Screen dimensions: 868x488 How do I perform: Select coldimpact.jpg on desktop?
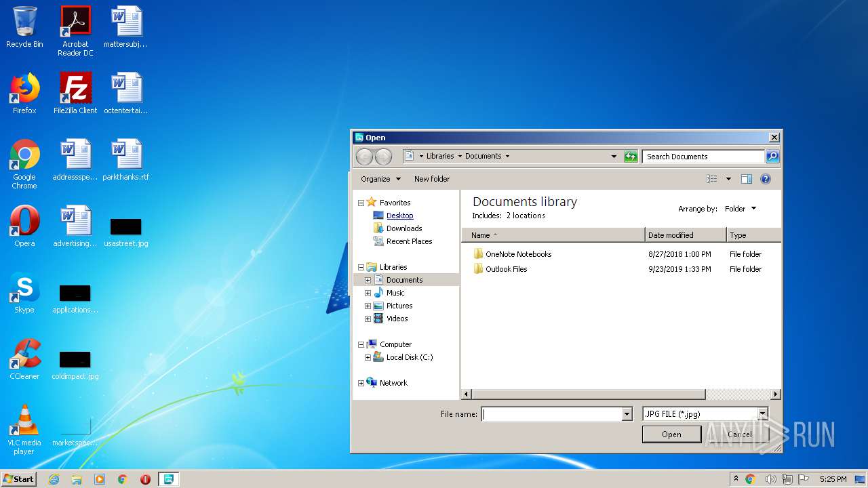pyautogui.click(x=75, y=365)
